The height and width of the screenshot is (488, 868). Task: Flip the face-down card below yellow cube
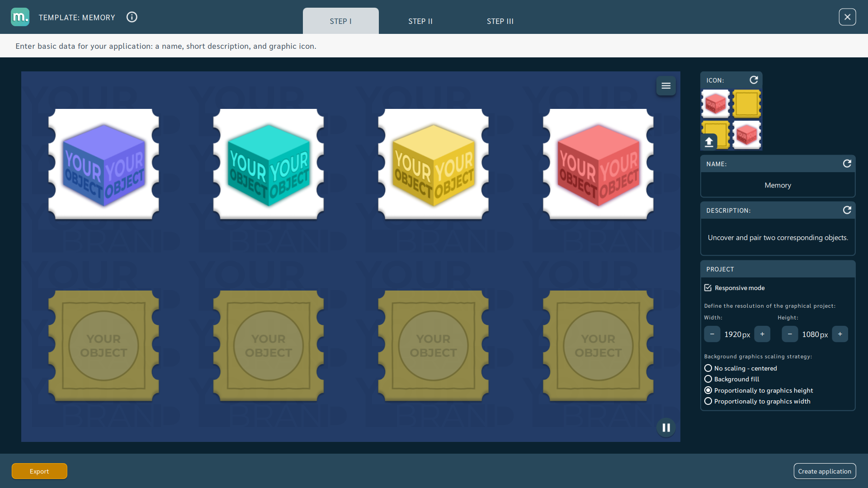point(434,346)
